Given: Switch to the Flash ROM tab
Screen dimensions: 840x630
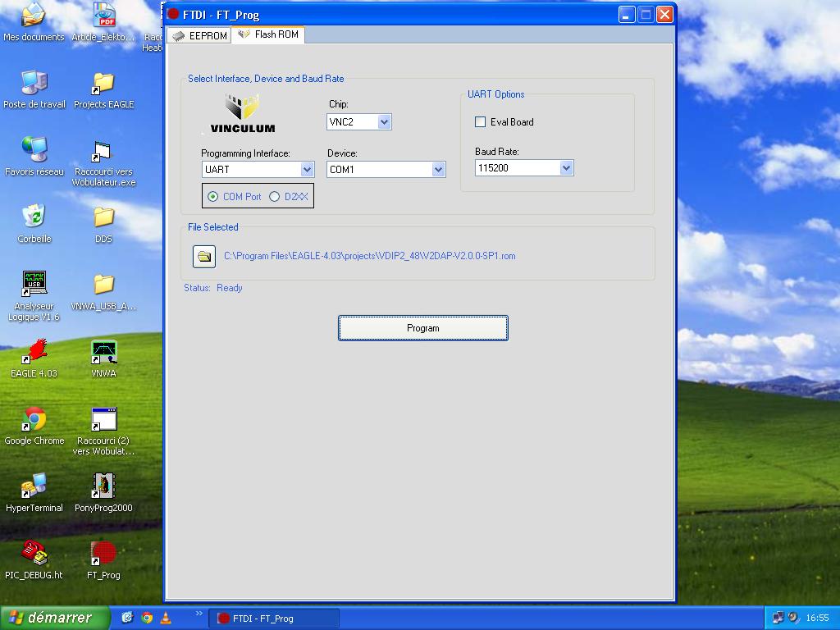Looking at the screenshot, I should 268,34.
